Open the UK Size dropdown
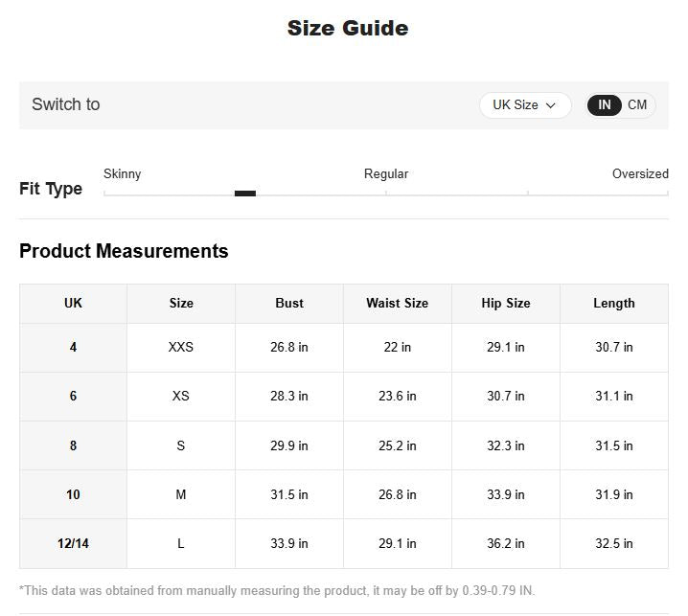 524,105
